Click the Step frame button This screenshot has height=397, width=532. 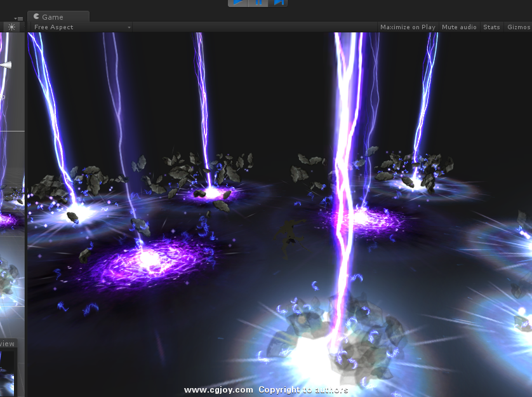(278, 3)
